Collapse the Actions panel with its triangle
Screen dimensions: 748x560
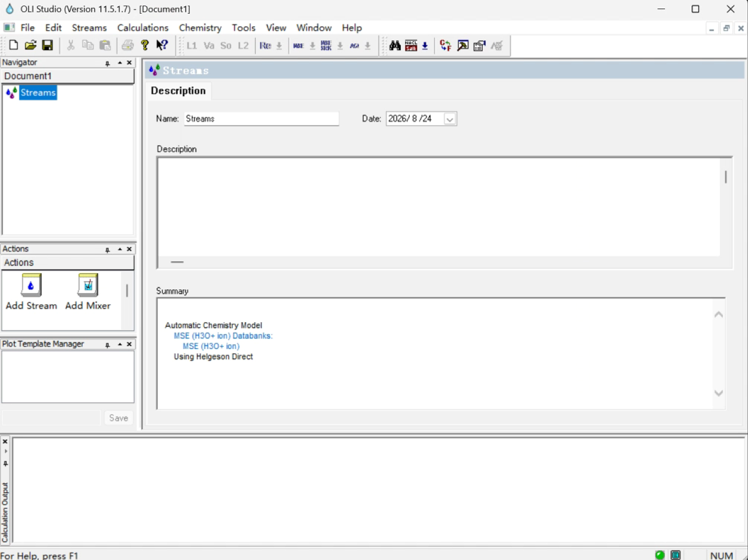(120, 249)
